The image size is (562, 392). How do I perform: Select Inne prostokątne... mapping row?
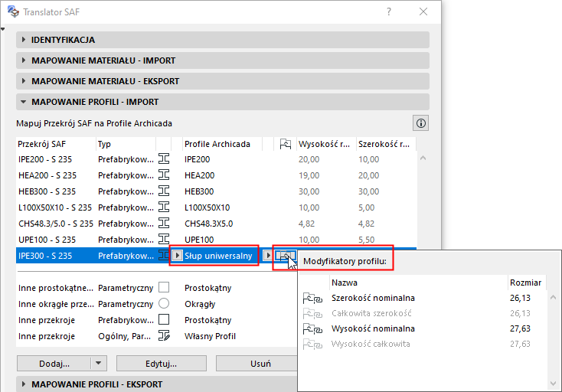click(x=157, y=288)
